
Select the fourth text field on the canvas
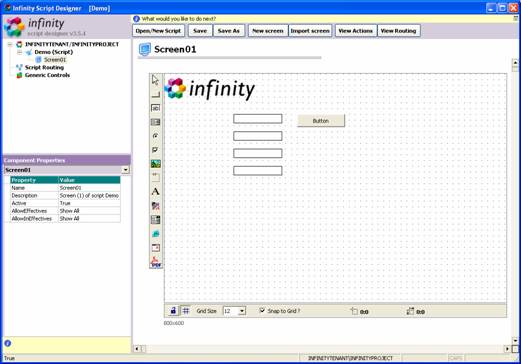pyautogui.click(x=258, y=171)
